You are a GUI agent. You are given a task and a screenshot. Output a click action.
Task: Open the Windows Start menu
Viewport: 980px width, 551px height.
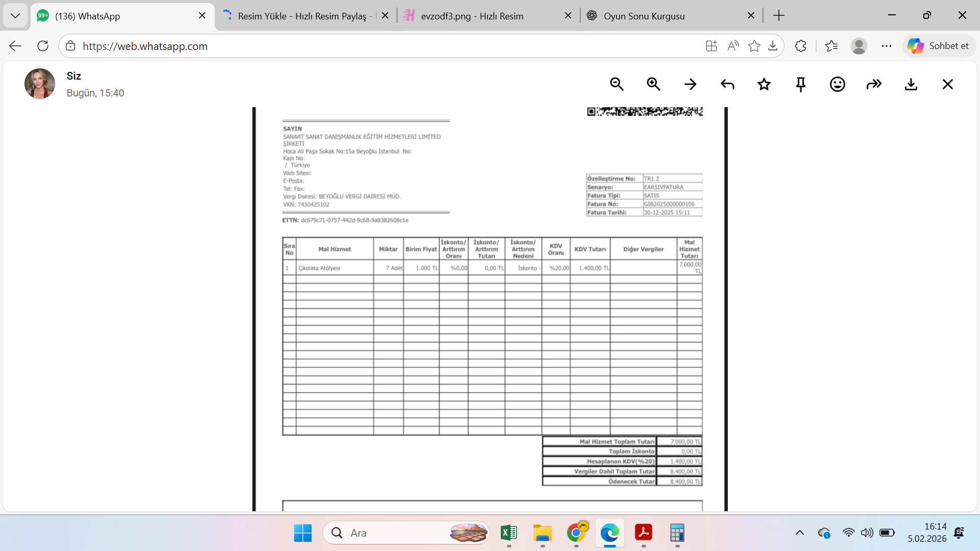303,533
